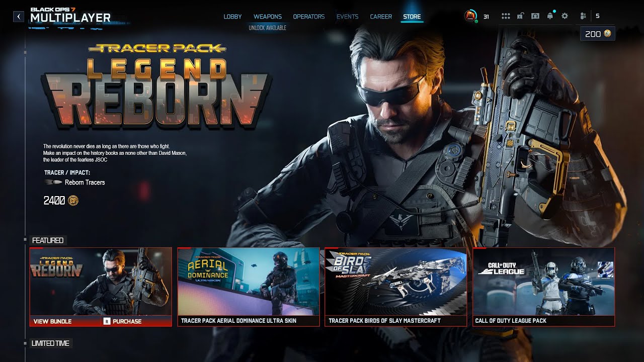Click the Reborn Tracers label
This screenshot has height=362, width=644.
tap(85, 183)
